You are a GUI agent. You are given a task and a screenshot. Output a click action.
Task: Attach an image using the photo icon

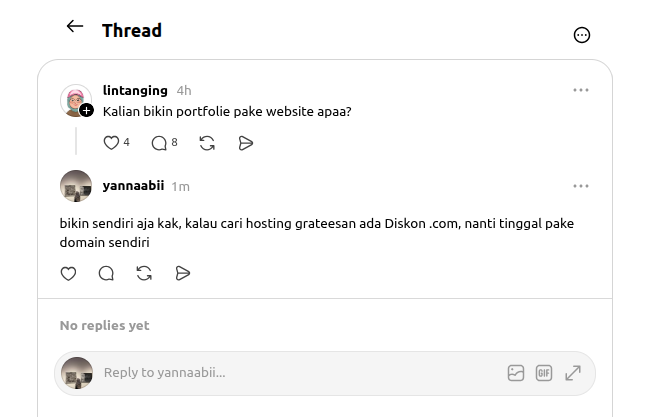[x=516, y=373]
